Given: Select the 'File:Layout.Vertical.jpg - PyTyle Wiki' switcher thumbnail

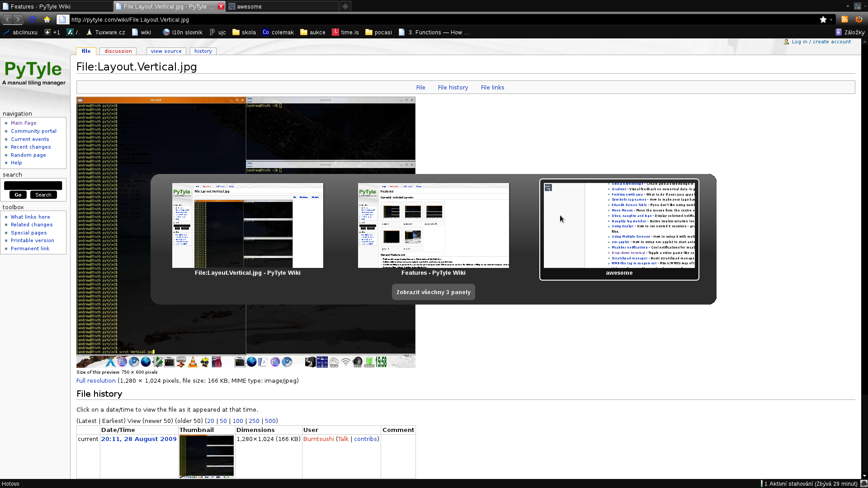Looking at the screenshot, I should (x=248, y=225).
